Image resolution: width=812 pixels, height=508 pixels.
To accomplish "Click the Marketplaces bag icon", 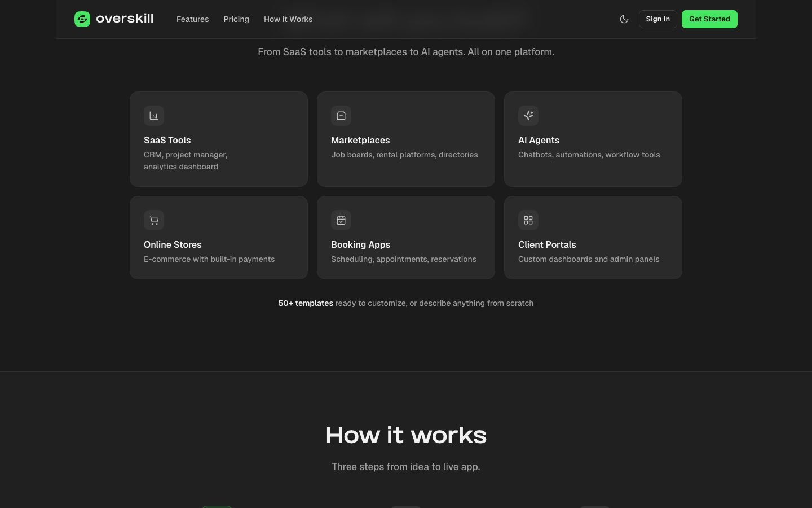I will tap(341, 116).
